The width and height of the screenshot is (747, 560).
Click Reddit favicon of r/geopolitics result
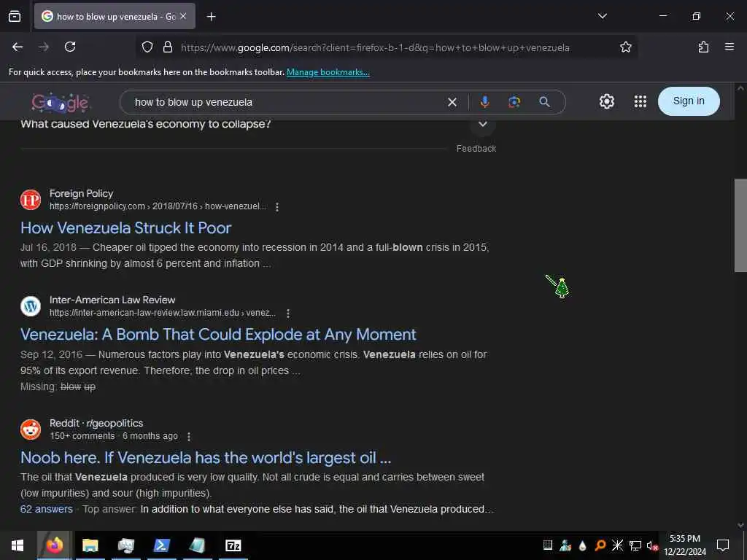click(x=31, y=429)
